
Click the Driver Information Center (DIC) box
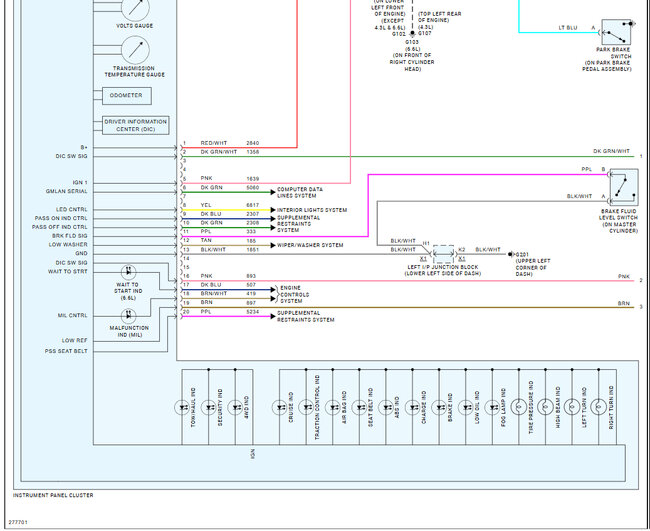coord(135,125)
